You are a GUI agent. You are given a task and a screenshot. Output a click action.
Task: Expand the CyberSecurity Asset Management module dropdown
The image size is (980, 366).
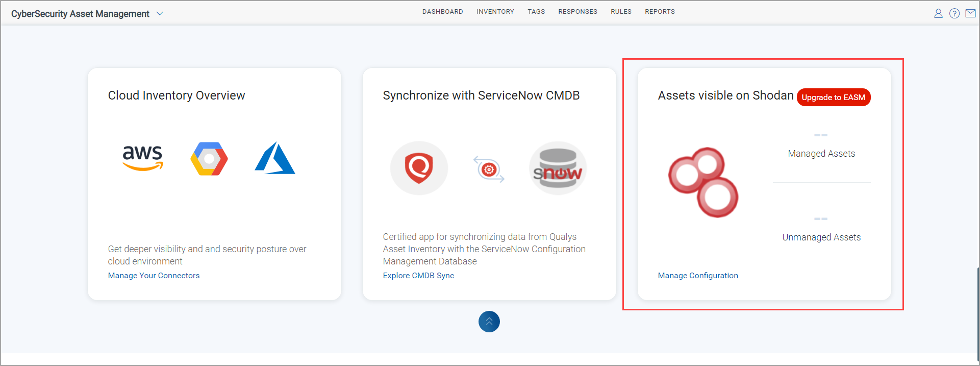click(160, 14)
